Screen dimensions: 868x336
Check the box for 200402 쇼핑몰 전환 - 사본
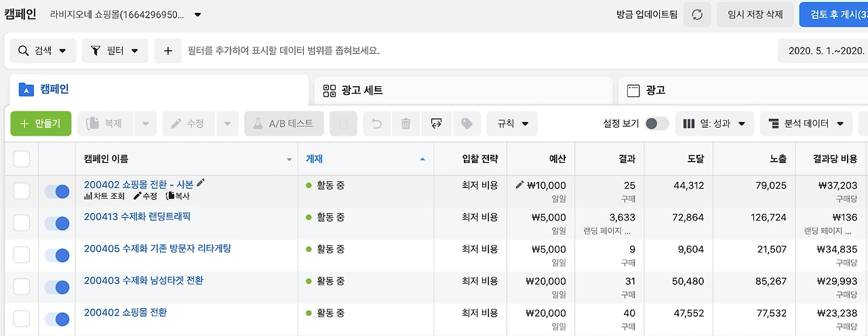tap(22, 191)
